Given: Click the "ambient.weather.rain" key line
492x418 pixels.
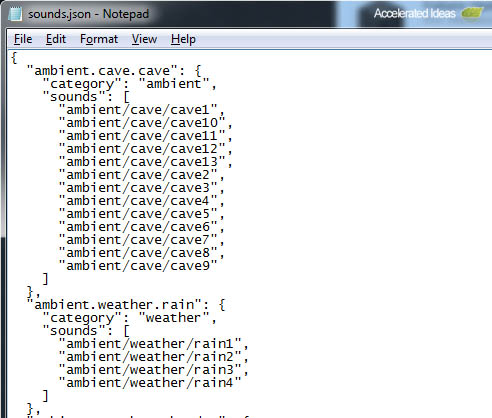Looking at the screenshot, I should click(126, 305).
